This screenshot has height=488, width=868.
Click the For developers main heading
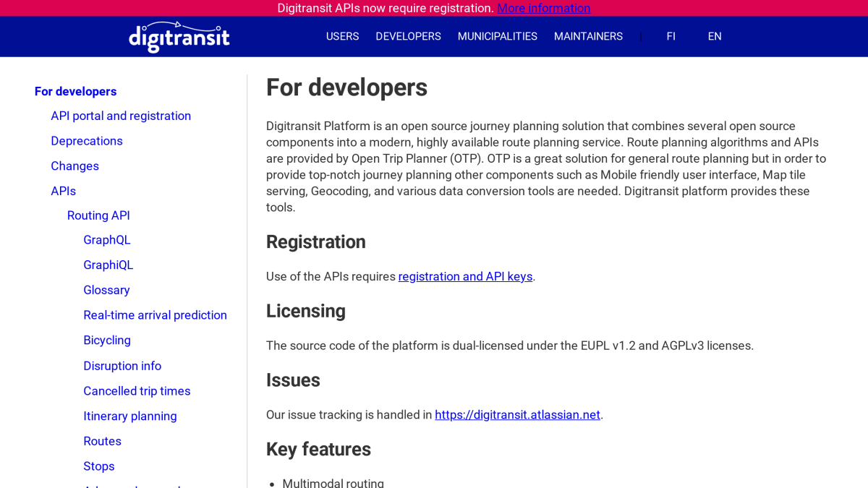[346, 87]
